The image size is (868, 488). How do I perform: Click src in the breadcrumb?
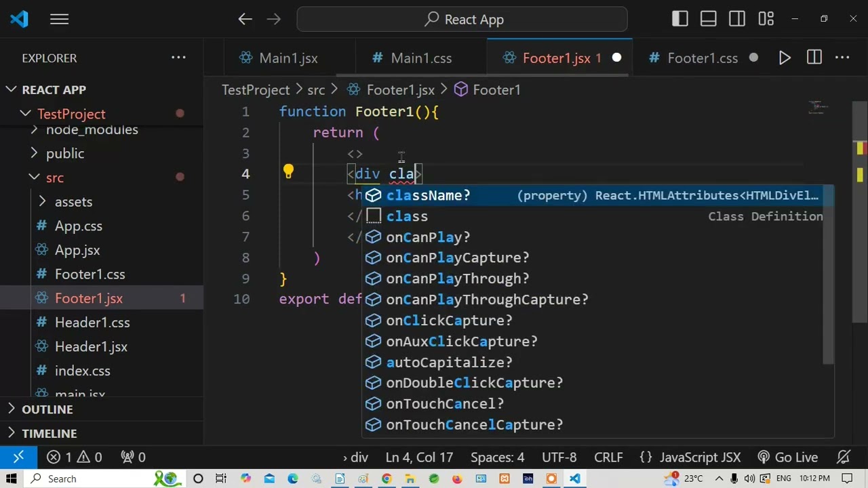coord(316,89)
